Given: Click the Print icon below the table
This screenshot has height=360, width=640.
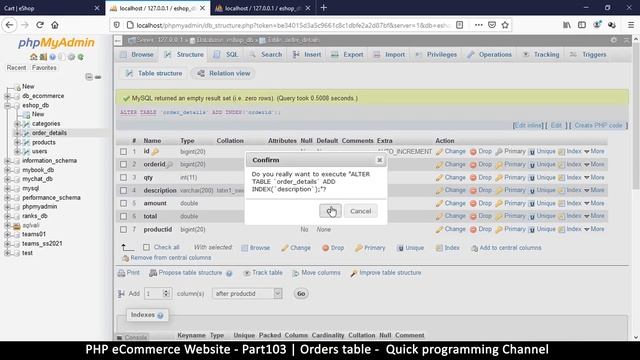Looking at the screenshot, I should point(121,273).
